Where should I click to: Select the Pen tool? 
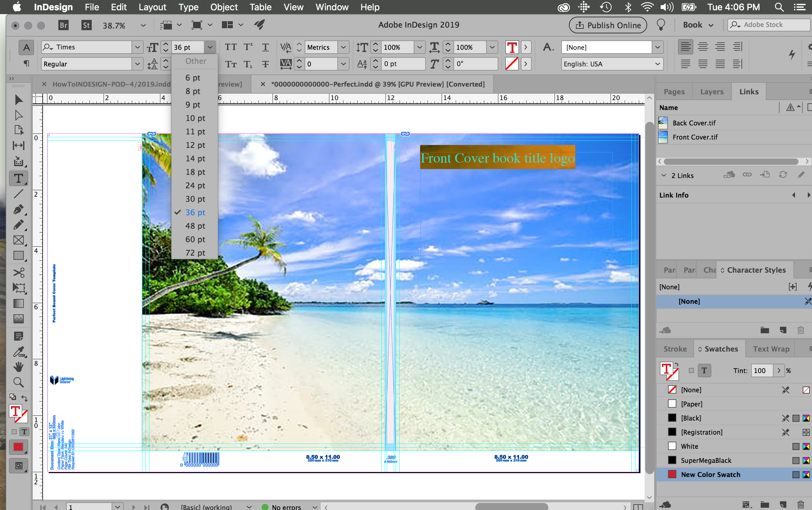coord(19,209)
